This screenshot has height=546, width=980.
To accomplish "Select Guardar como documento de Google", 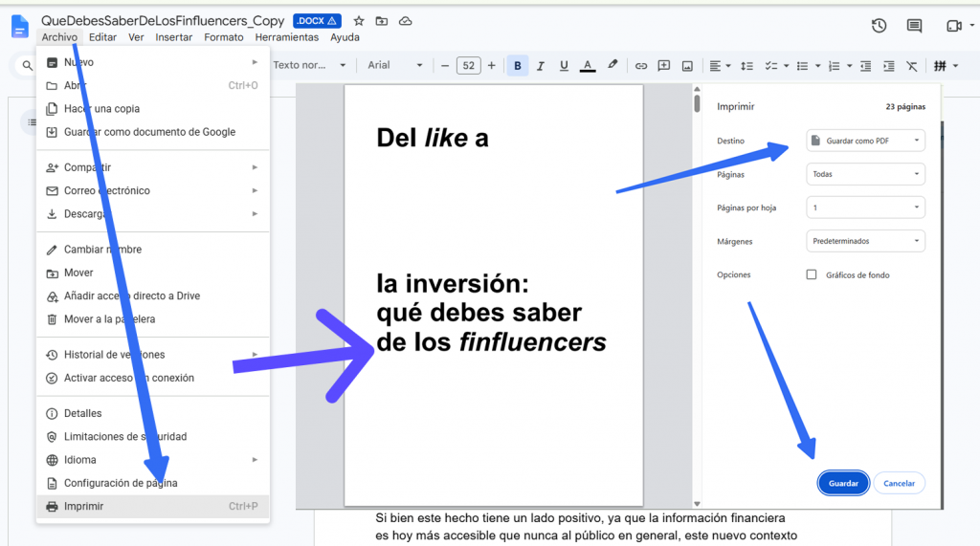I will point(153,132).
